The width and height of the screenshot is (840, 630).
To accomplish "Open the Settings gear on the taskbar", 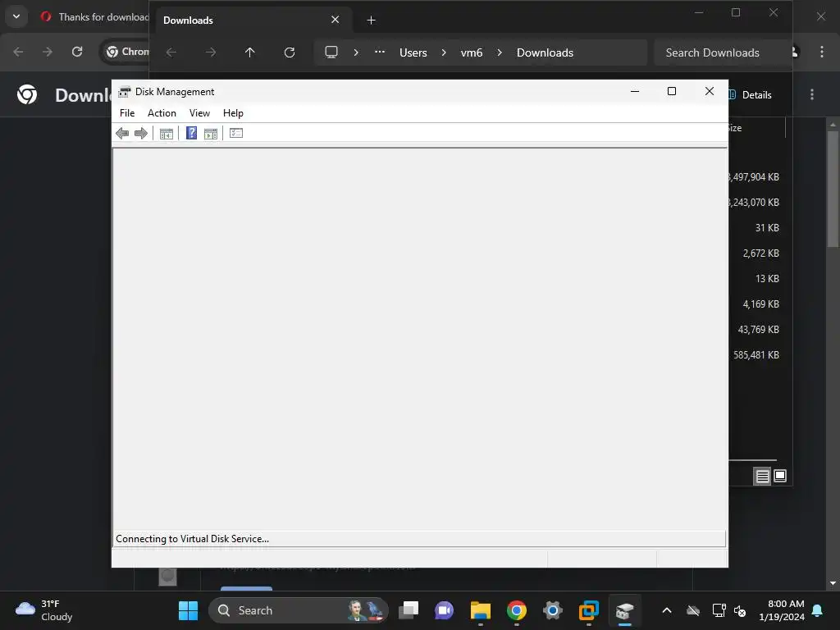I will (x=552, y=610).
